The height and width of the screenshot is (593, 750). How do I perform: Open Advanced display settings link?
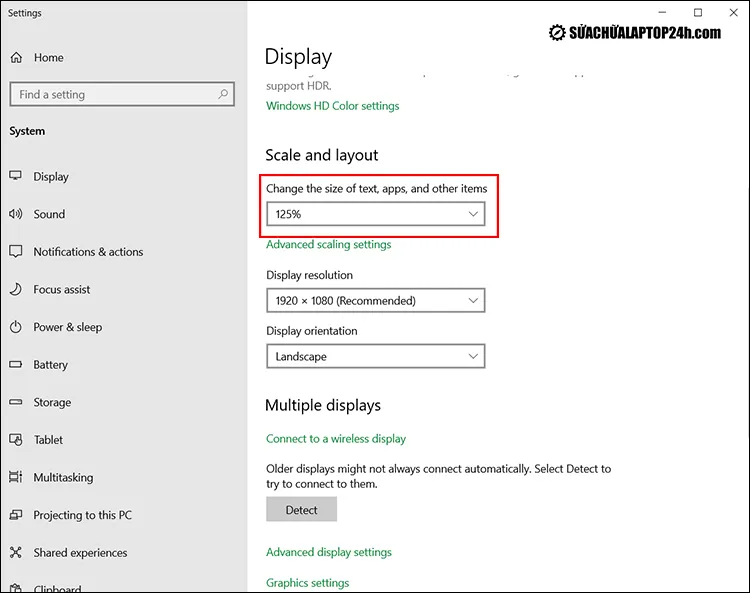pos(329,552)
